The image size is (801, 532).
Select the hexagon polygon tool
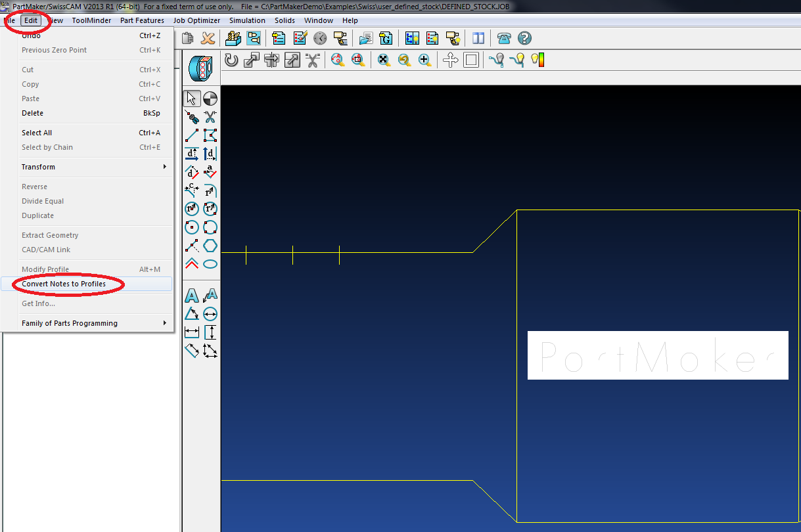click(x=210, y=246)
